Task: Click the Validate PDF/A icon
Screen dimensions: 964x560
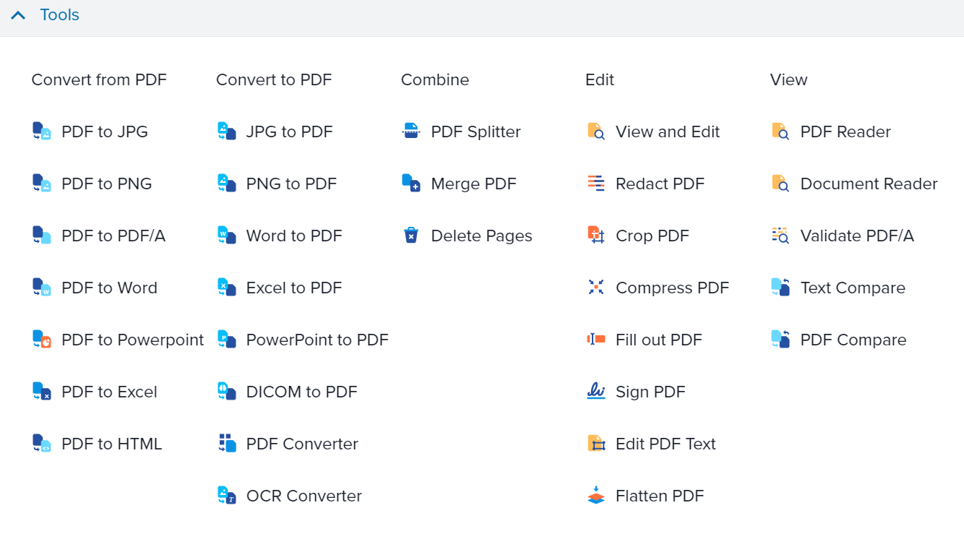Action: pos(780,236)
